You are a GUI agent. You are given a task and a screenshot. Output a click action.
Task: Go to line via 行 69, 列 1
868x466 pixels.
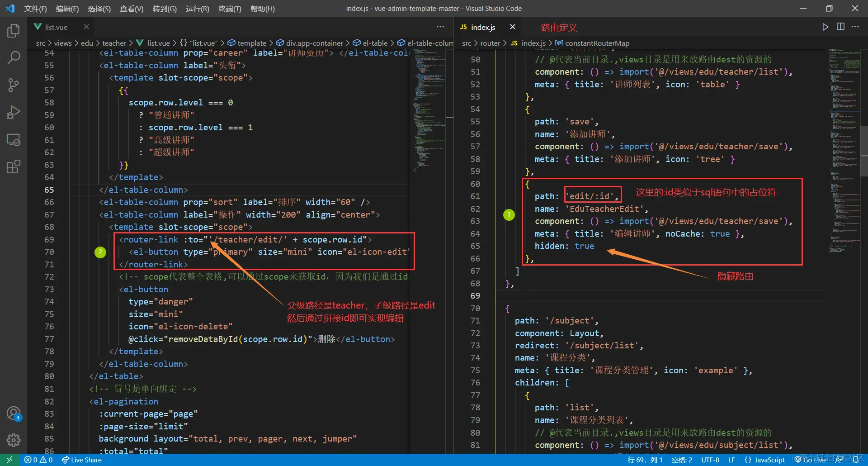coord(645,460)
